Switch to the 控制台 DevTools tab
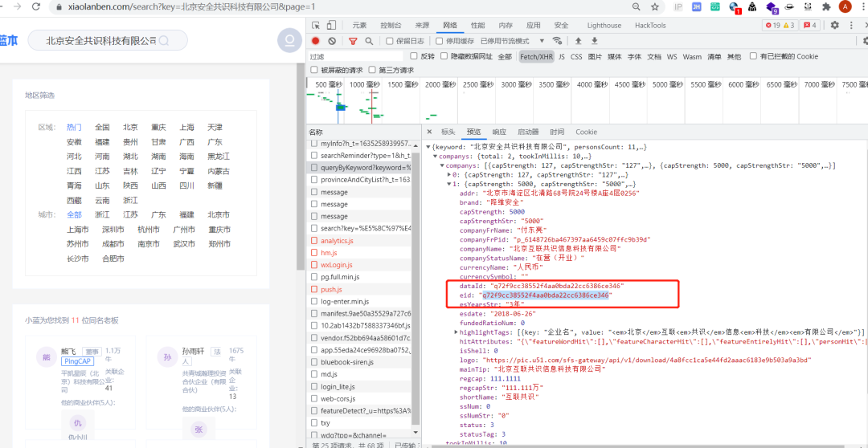The width and height of the screenshot is (868, 448). pos(391,26)
